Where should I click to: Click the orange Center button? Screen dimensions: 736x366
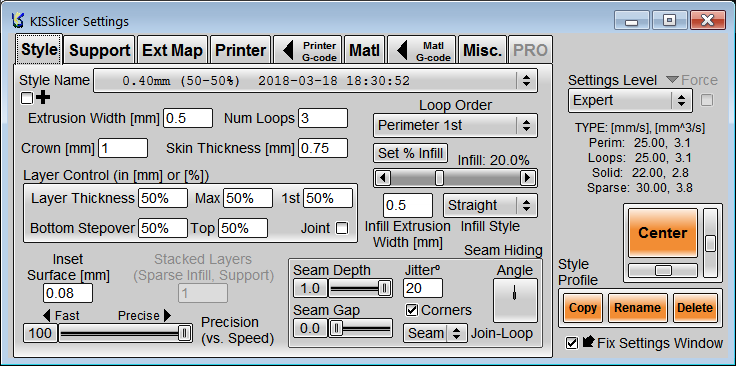[663, 233]
